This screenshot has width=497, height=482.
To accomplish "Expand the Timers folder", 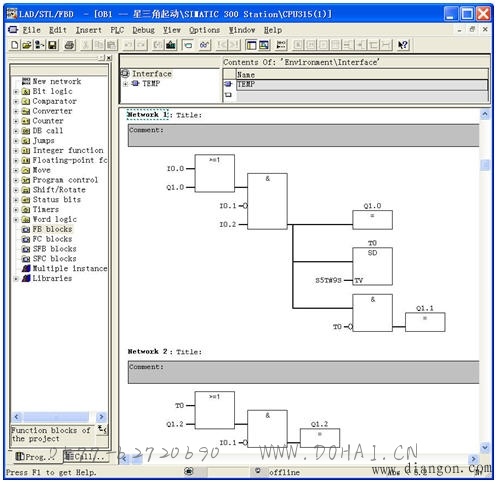I will [16, 210].
